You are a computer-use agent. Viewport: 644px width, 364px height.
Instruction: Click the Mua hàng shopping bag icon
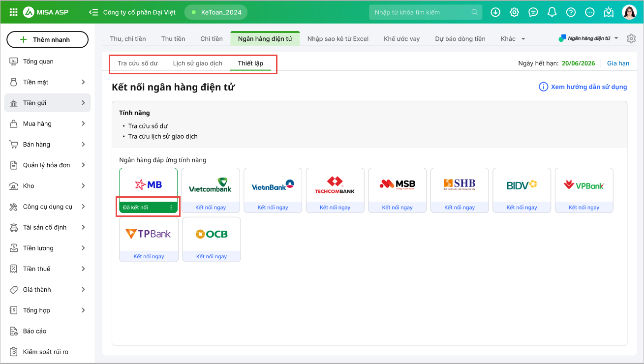click(x=14, y=123)
